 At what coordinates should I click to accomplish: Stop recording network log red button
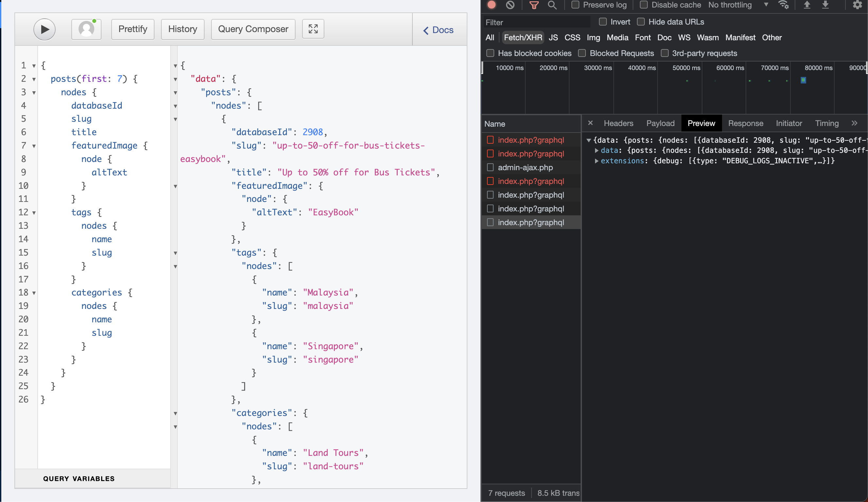[492, 5]
